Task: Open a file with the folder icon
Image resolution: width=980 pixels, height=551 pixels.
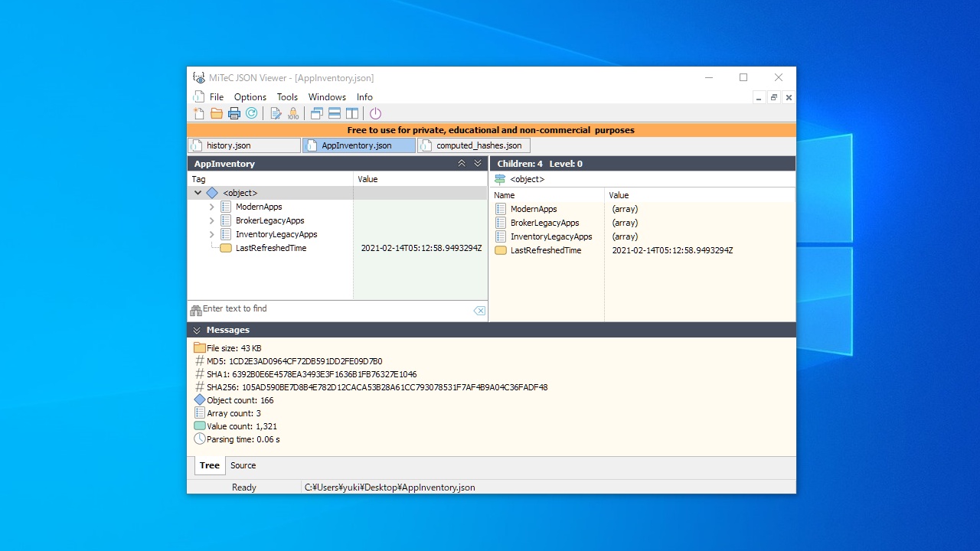Action: (217, 113)
